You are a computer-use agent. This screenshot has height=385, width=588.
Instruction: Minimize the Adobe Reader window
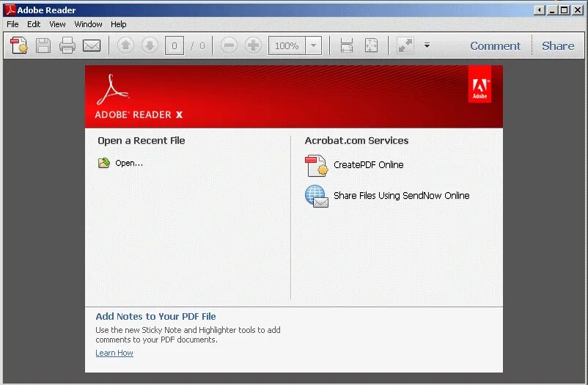[552, 10]
